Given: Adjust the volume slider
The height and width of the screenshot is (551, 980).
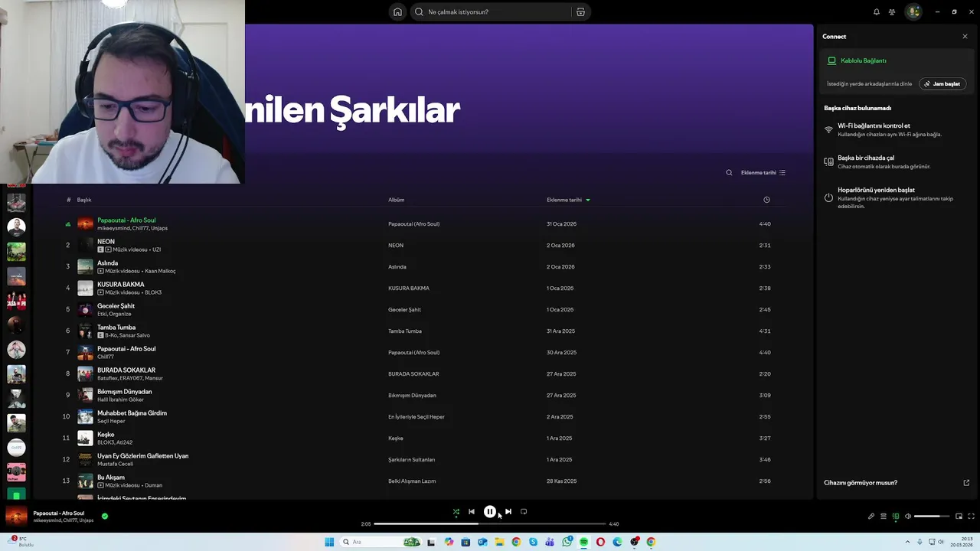Looking at the screenshot, I should (x=932, y=517).
